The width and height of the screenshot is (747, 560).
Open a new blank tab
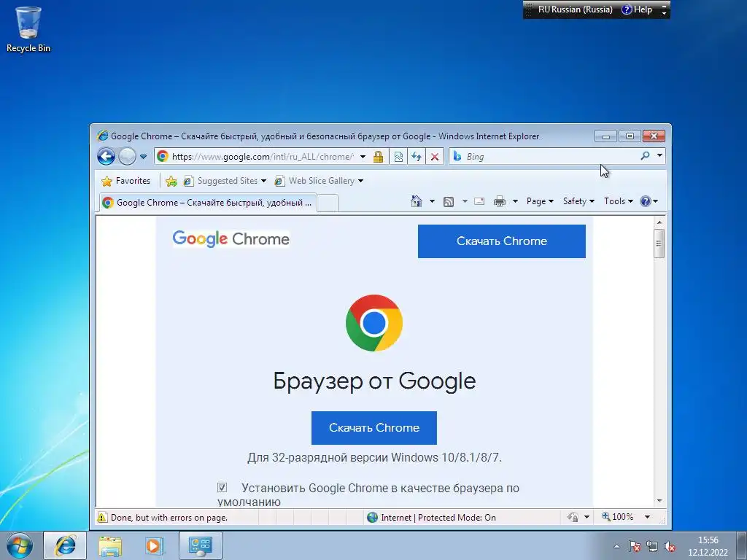(x=328, y=203)
